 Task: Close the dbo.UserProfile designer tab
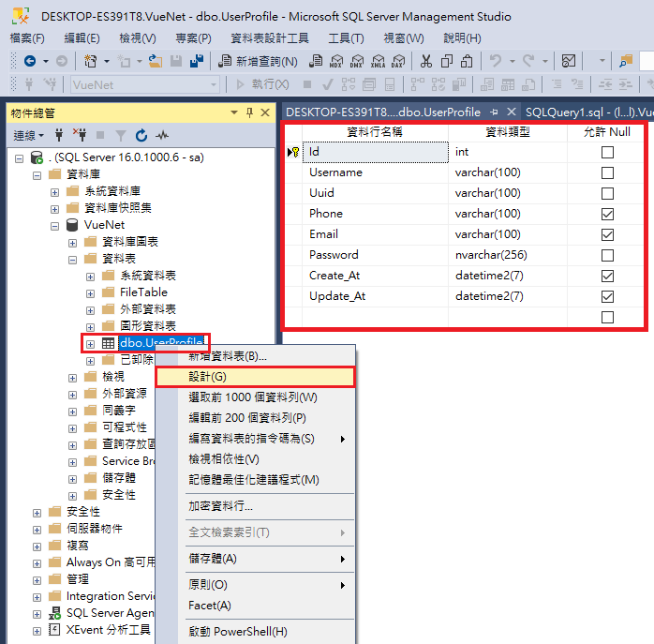pos(512,112)
